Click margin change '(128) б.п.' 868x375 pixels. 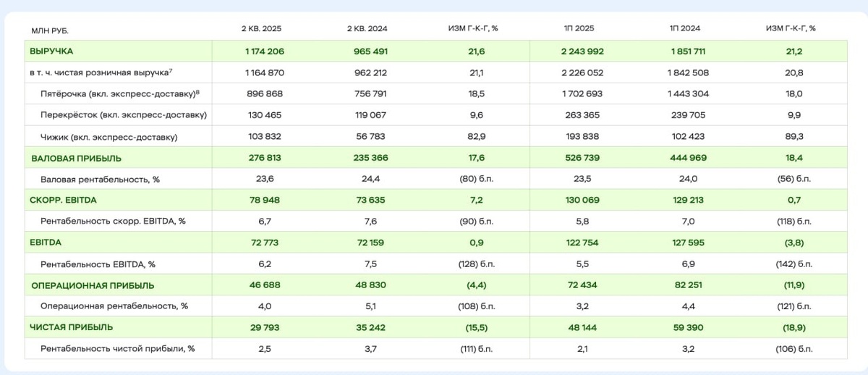pos(476,264)
